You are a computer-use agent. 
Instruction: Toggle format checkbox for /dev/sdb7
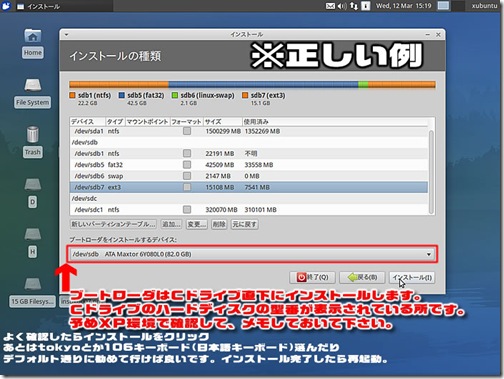(x=187, y=187)
